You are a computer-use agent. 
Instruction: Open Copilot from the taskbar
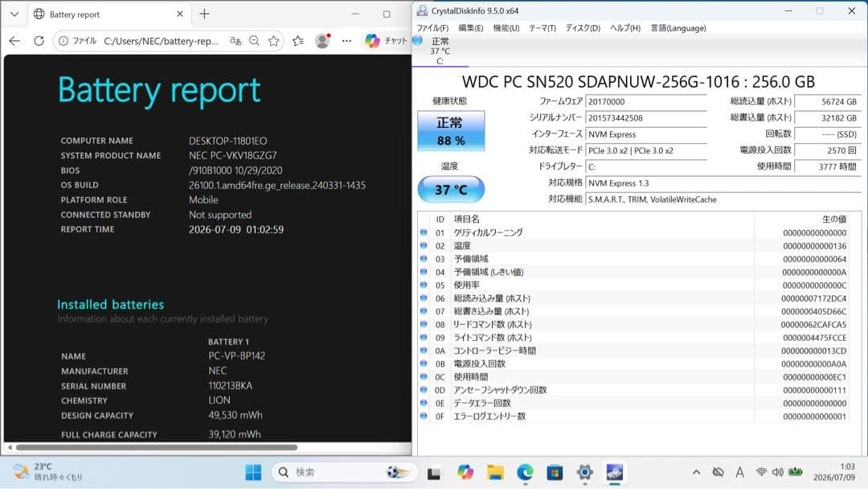point(465,472)
